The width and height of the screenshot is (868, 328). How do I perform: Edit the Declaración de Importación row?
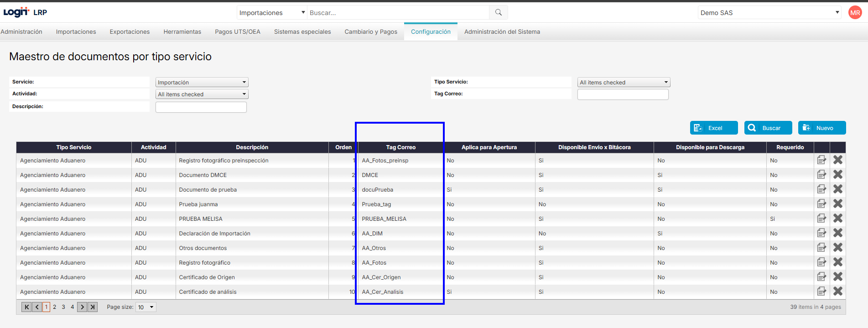click(821, 233)
